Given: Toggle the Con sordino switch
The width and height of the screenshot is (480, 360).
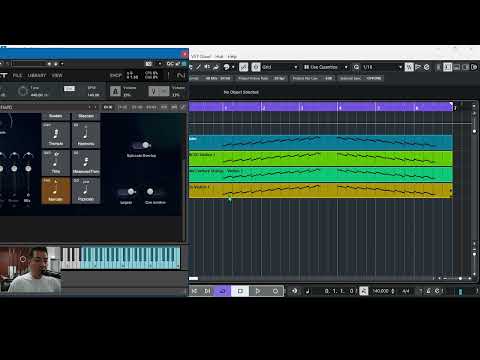Looking at the screenshot, I should pyautogui.click(x=154, y=192).
